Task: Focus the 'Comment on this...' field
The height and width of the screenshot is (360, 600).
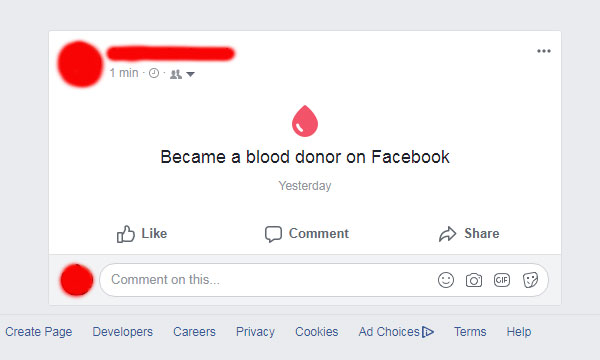Action: pyautogui.click(x=324, y=280)
